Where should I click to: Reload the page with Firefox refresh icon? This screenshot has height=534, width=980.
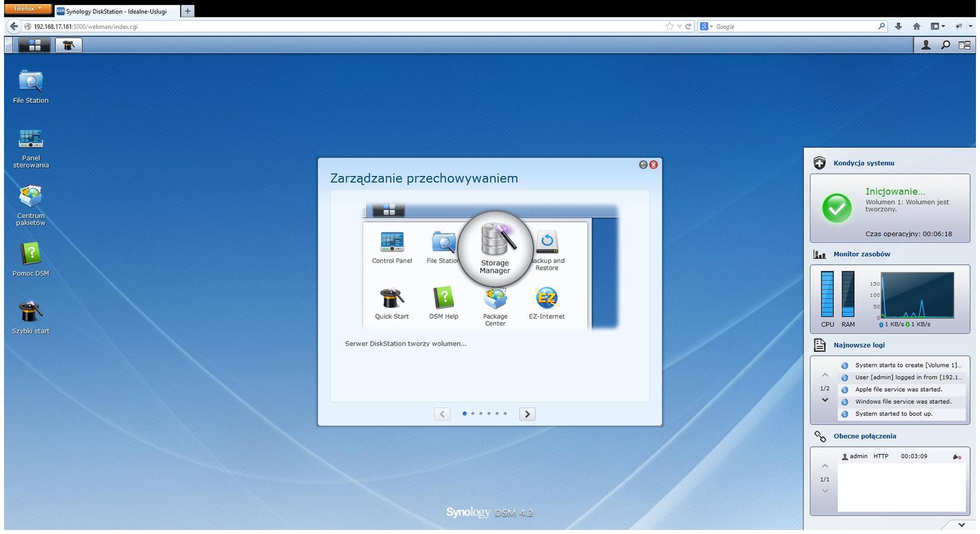coord(688,26)
